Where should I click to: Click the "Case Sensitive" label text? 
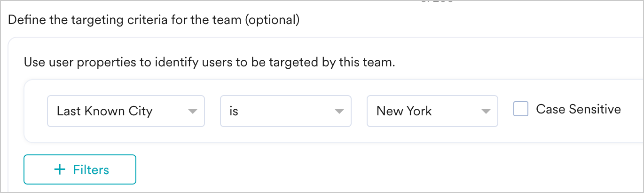pyautogui.click(x=578, y=110)
